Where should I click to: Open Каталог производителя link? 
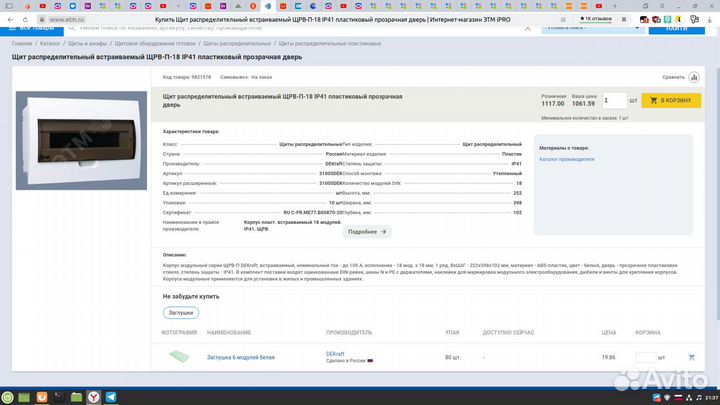[x=566, y=159]
